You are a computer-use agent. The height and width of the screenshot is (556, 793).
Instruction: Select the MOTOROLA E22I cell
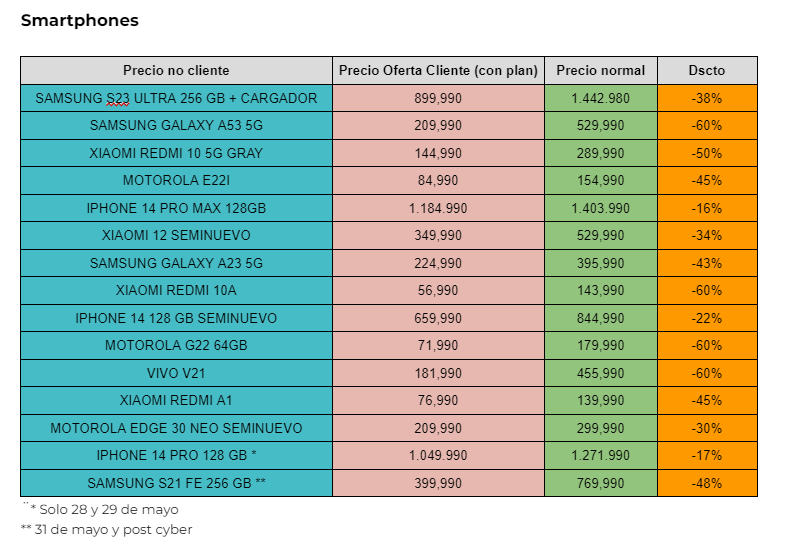point(176,181)
